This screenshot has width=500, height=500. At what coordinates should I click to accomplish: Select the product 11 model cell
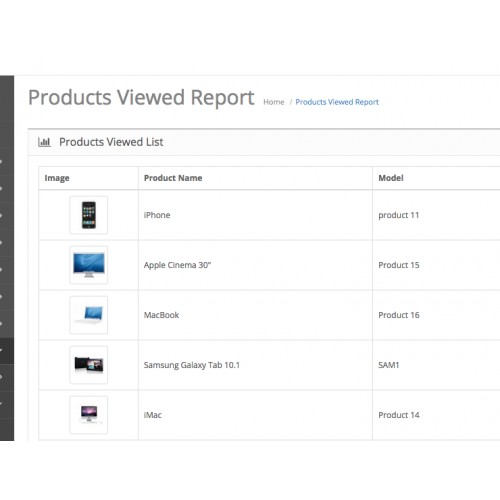pos(436,215)
